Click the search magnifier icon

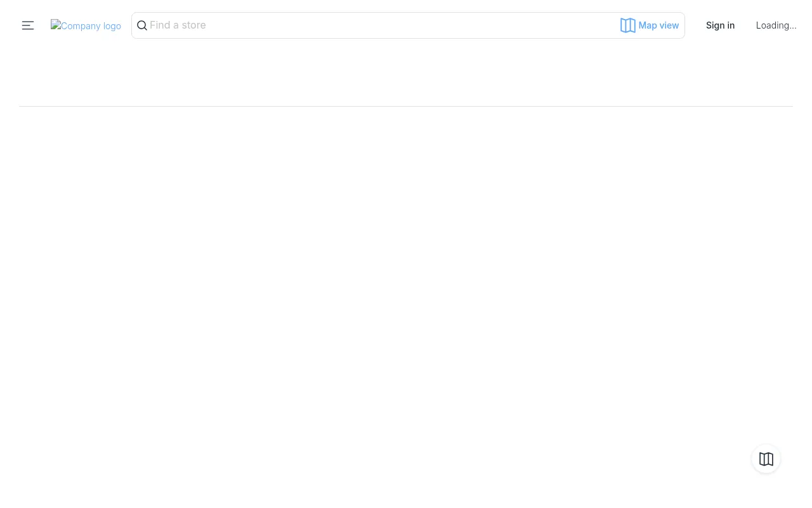point(142,25)
